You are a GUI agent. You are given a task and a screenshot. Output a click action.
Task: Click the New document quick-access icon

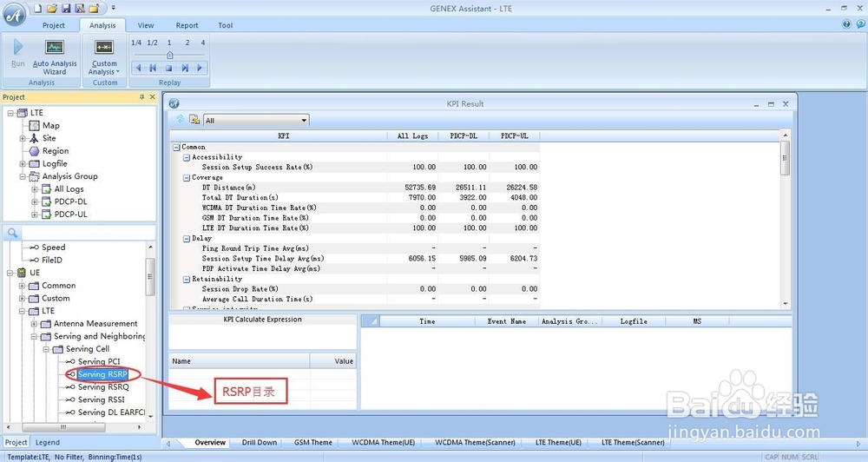[x=37, y=9]
